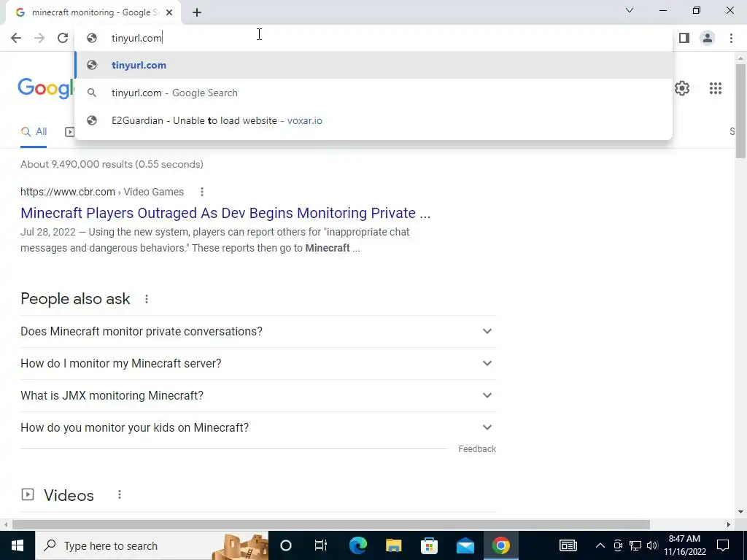Screen dimensions: 747x560
Task: Open News and interests taskbar icon
Action: tap(568, 545)
